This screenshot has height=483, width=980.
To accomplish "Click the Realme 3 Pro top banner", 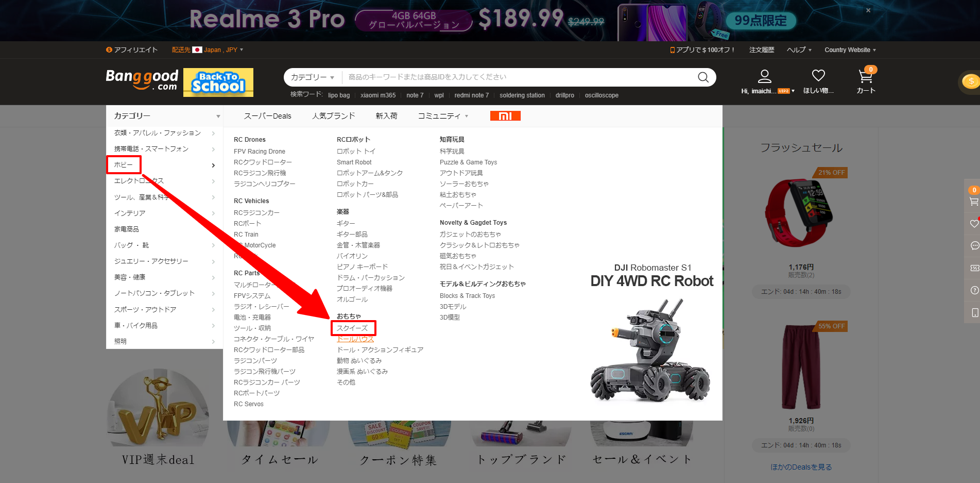I will coord(490,21).
